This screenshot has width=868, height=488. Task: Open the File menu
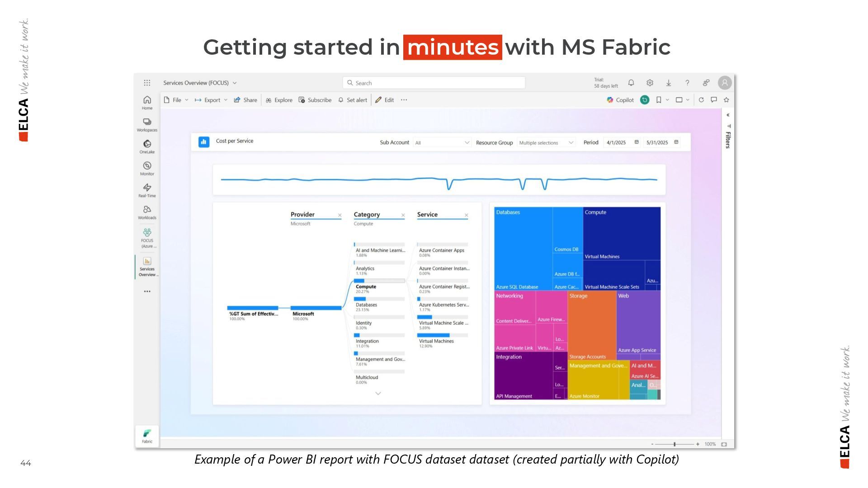(176, 100)
